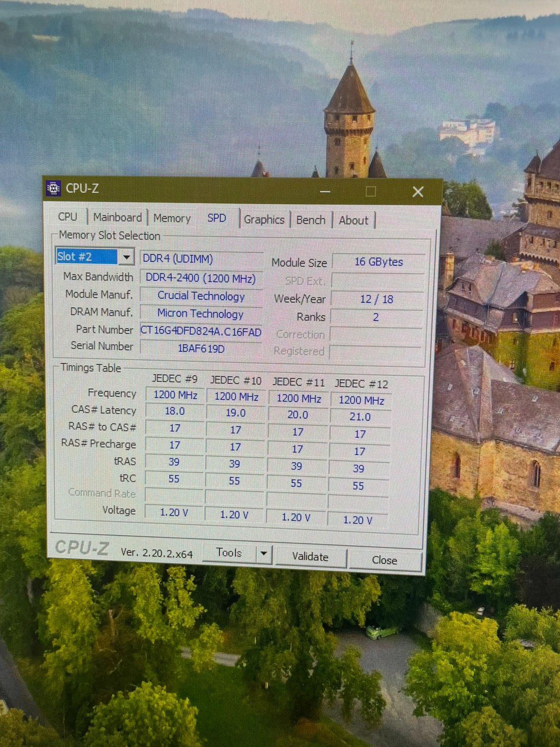Switch to the CPU tab
560x747 pixels.
pyautogui.click(x=68, y=217)
